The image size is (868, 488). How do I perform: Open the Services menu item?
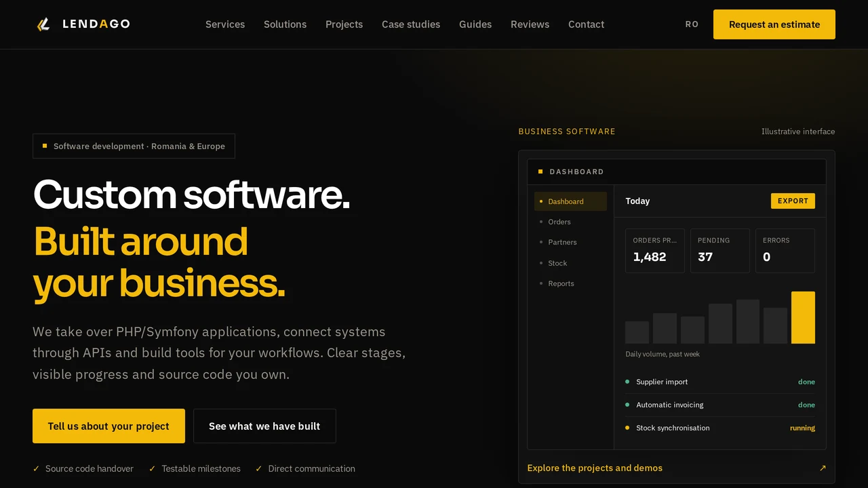pyautogui.click(x=225, y=24)
